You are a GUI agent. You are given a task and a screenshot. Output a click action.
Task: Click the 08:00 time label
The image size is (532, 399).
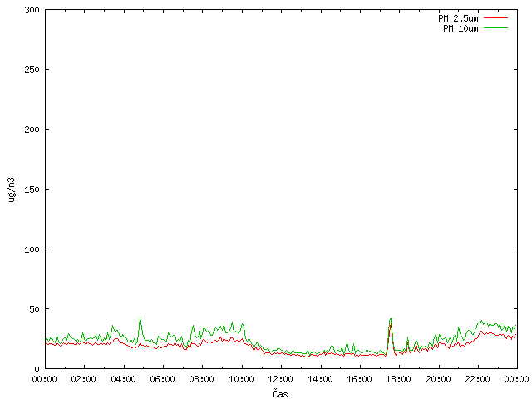click(201, 379)
